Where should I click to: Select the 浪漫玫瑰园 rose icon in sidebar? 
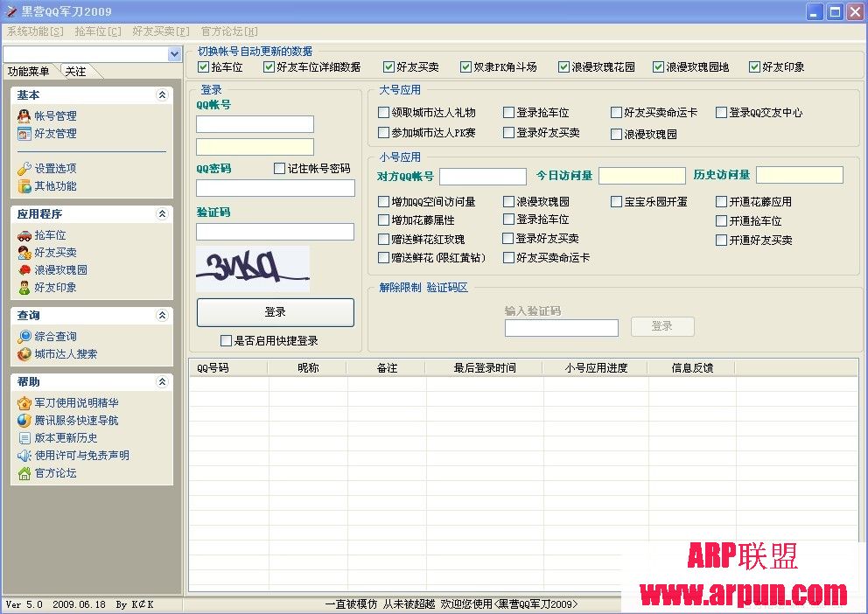pos(24,270)
